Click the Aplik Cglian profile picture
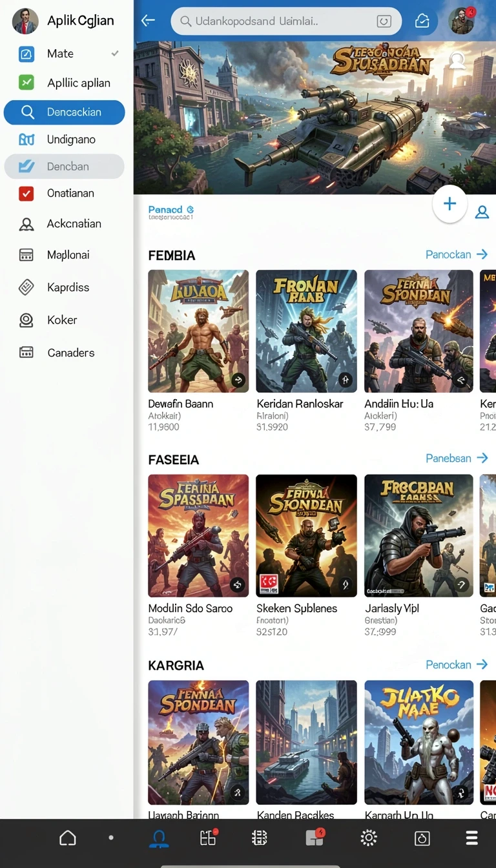The width and height of the screenshot is (496, 868). (x=25, y=21)
